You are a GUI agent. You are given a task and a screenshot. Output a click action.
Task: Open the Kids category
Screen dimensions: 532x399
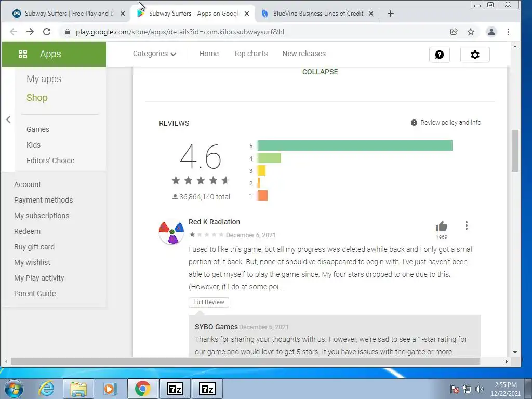point(33,145)
